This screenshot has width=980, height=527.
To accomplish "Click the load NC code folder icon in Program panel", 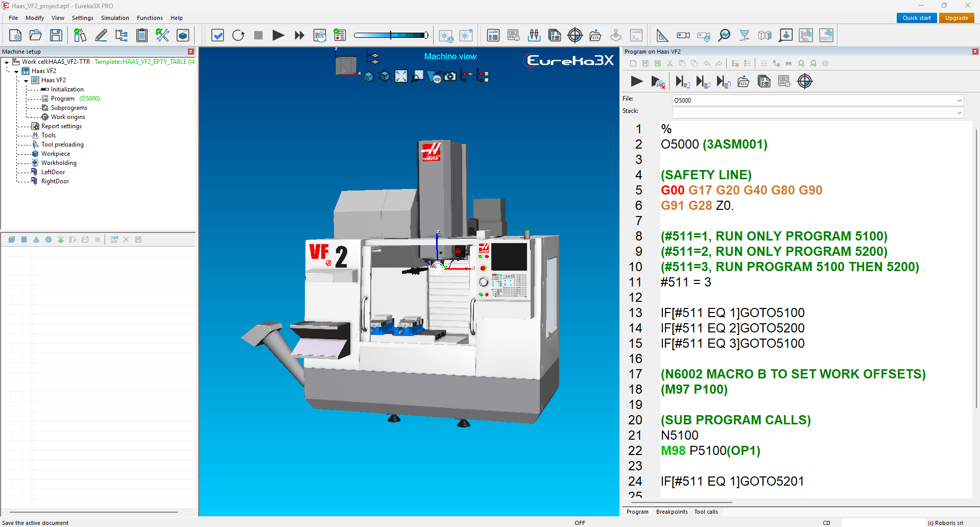I will [x=744, y=81].
